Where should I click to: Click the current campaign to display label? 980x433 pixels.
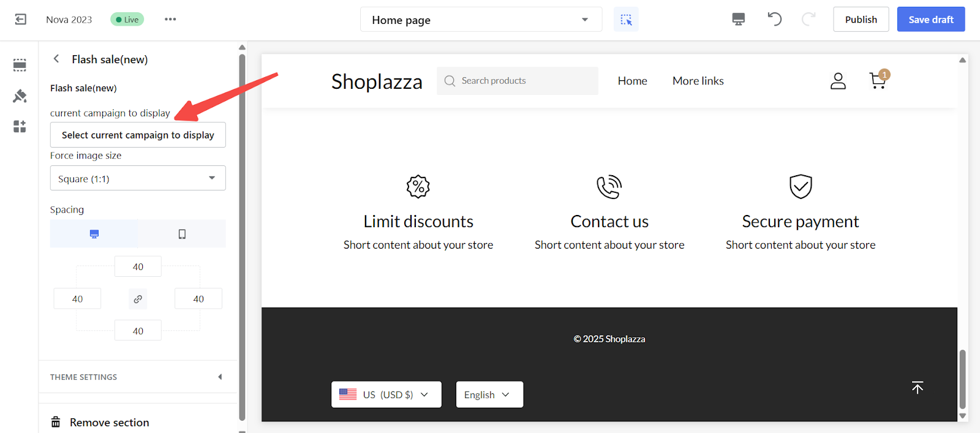tap(110, 113)
